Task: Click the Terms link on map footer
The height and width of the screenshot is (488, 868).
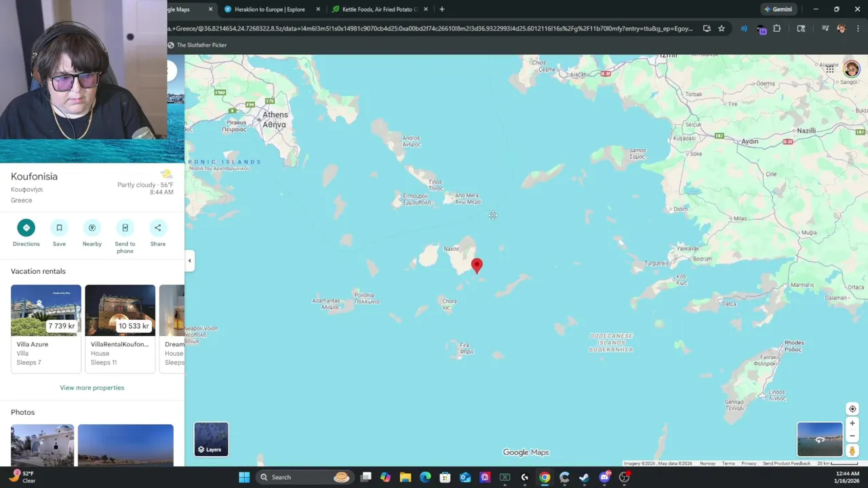Action: click(728, 464)
